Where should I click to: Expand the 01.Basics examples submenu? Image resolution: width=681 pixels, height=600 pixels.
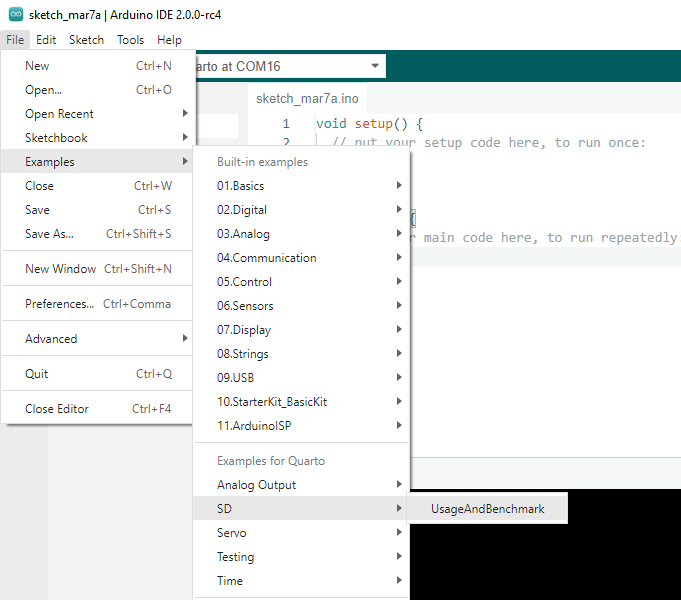point(240,186)
